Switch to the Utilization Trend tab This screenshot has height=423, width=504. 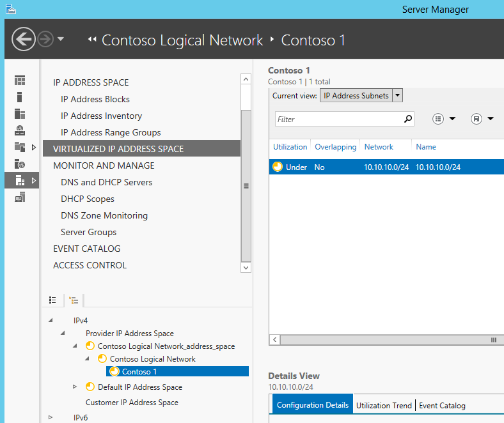(384, 405)
